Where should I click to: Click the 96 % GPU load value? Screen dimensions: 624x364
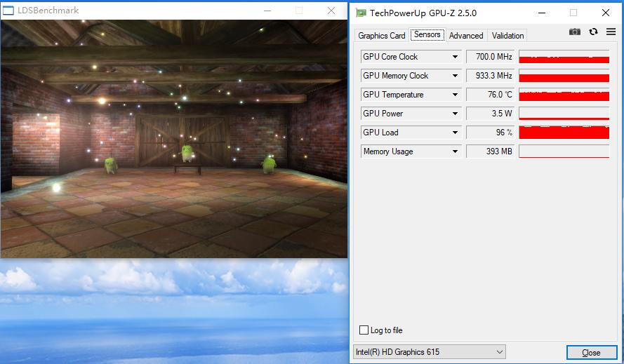coord(490,133)
